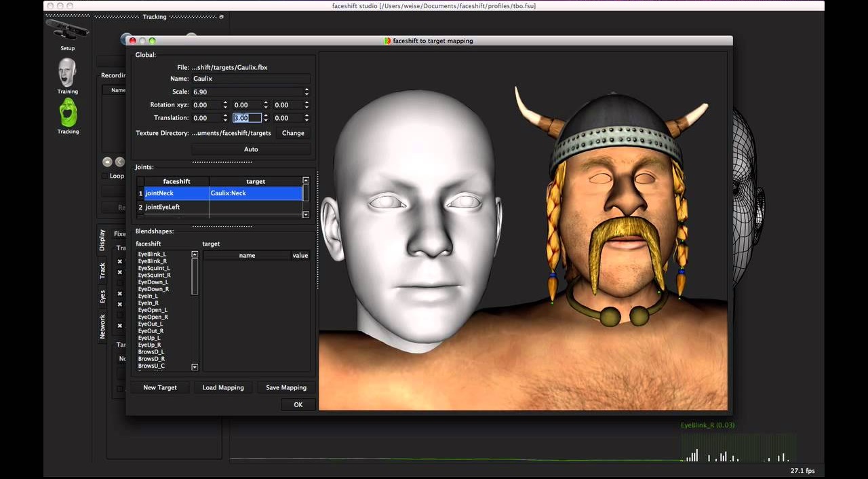Toggle the Loop checkbox
The height and width of the screenshot is (479, 868).
pos(104,176)
